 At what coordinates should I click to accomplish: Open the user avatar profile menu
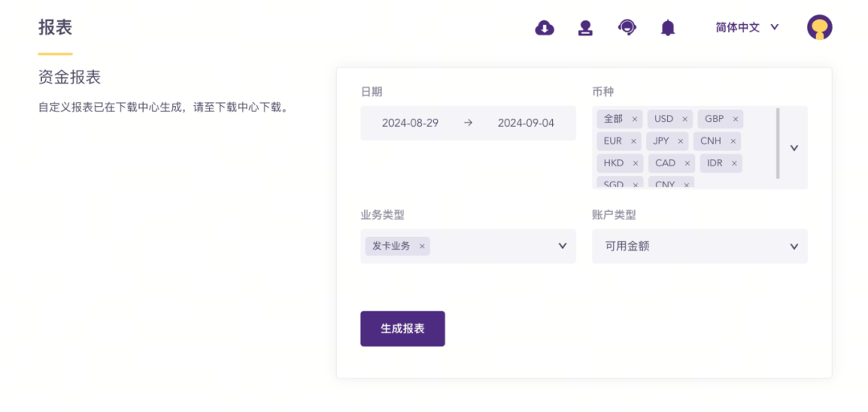click(819, 27)
